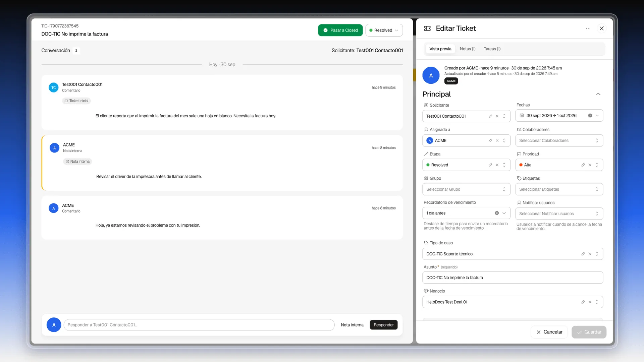Collapse the Principal section
The width and height of the screenshot is (644, 362).
[598, 94]
